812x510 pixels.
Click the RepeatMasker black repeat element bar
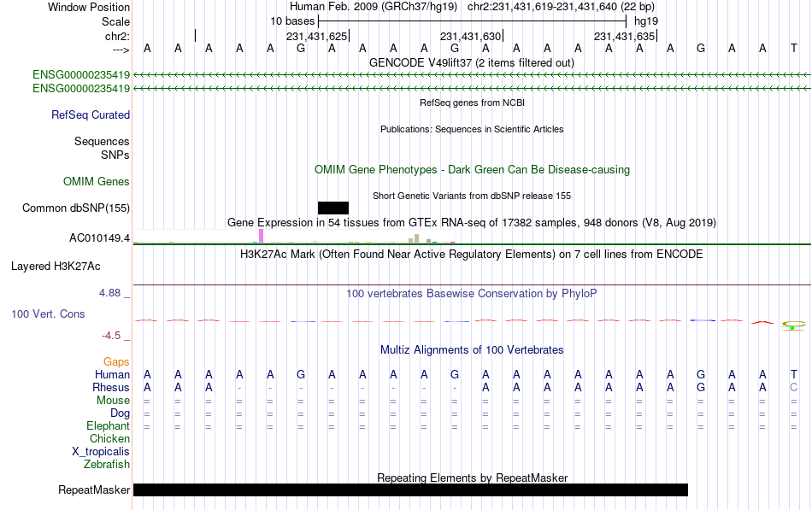[x=410, y=489]
